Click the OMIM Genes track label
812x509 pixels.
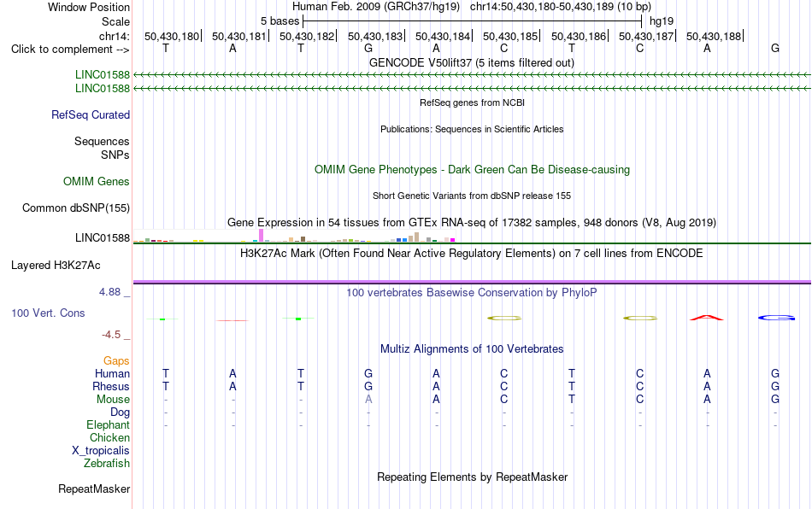point(96,182)
